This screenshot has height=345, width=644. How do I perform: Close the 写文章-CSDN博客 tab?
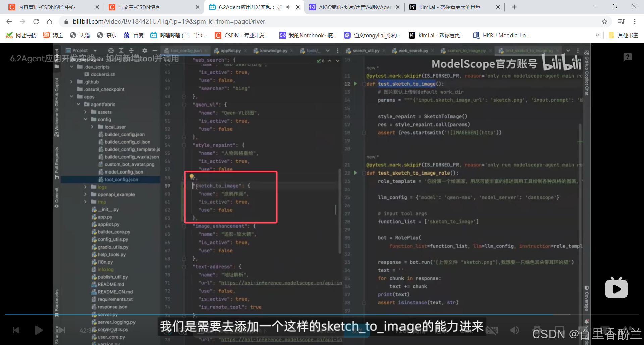coord(197,7)
